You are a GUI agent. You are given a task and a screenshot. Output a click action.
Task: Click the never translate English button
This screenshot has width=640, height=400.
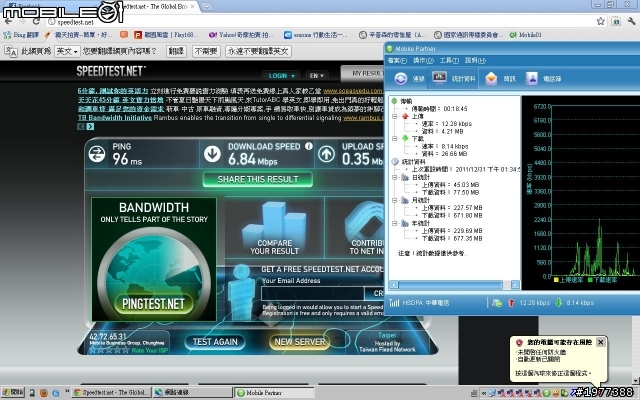click(x=258, y=51)
